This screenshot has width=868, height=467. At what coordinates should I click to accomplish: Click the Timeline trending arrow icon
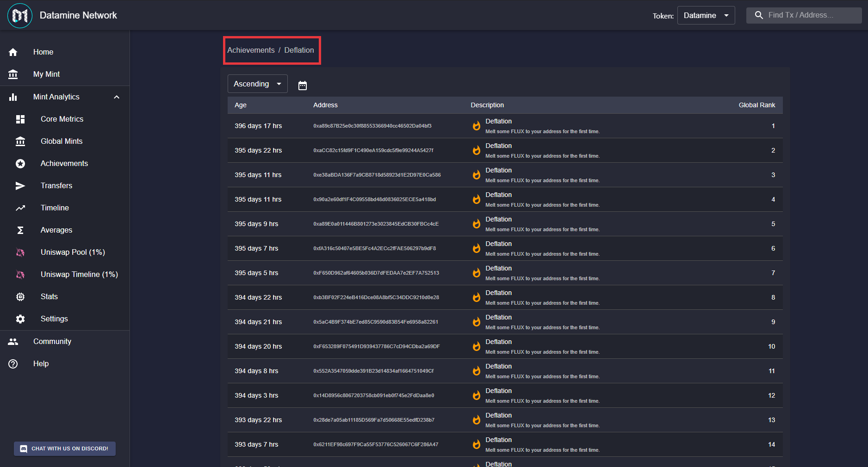coord(20,208)
